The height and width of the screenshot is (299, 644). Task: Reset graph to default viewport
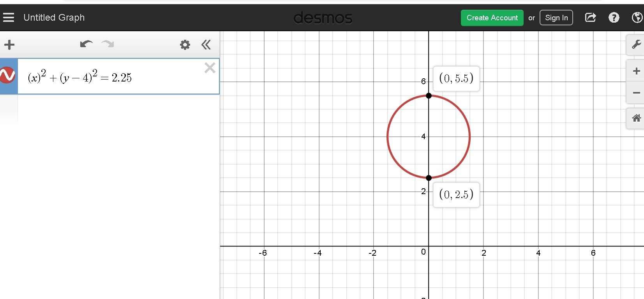click(636, 118)
